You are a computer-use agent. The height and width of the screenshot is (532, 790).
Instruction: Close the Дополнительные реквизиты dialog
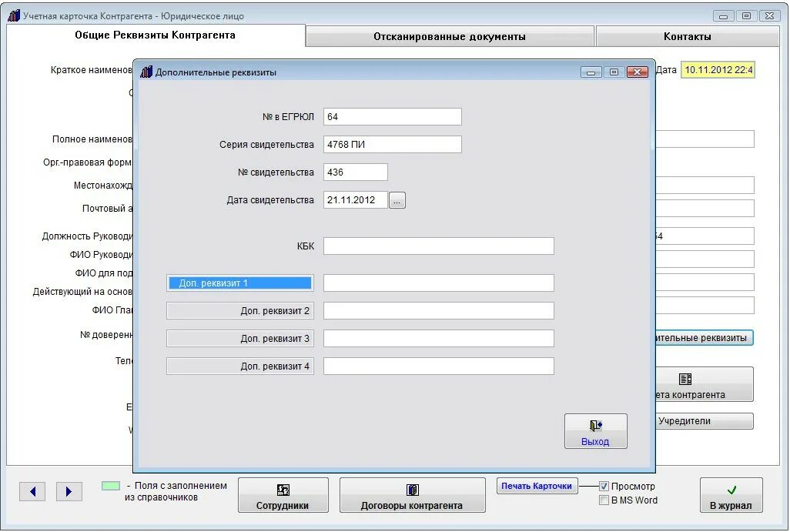tap(638, 72)
